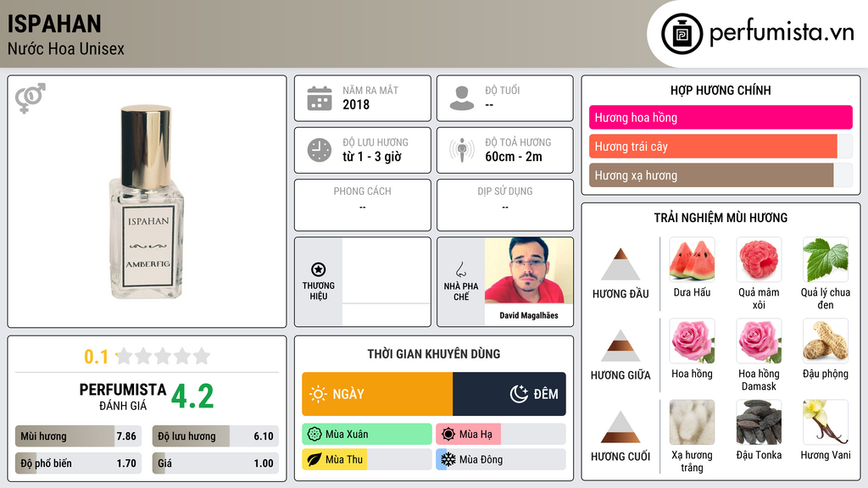The width and height of the screenshot is (868, 488).
Task: Click the Độ phổ biến 1.70 score bar
Action: 78,463
